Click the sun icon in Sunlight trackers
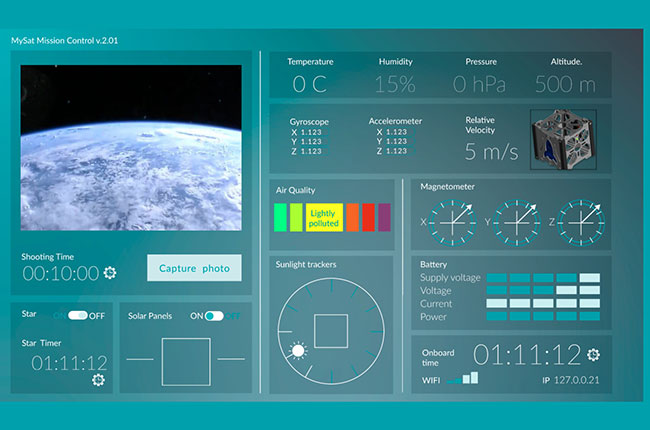The width and height of the screenshot is (650, 430). [297, 351]
